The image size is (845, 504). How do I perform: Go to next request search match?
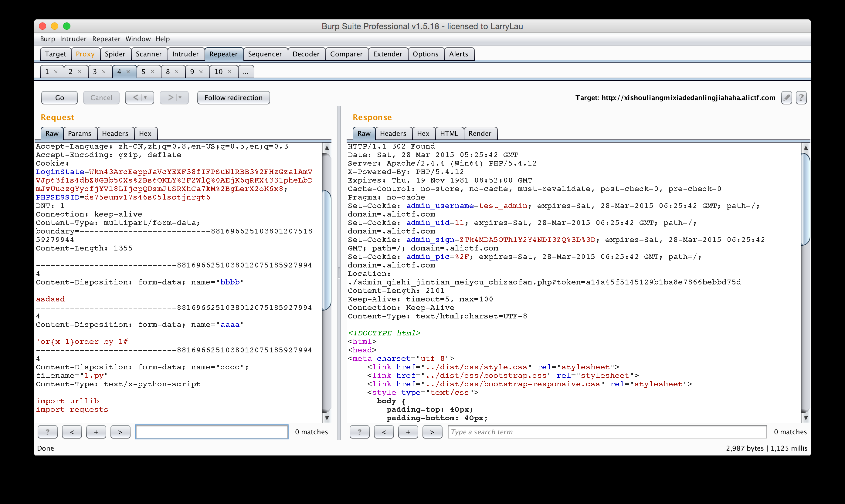120,432
